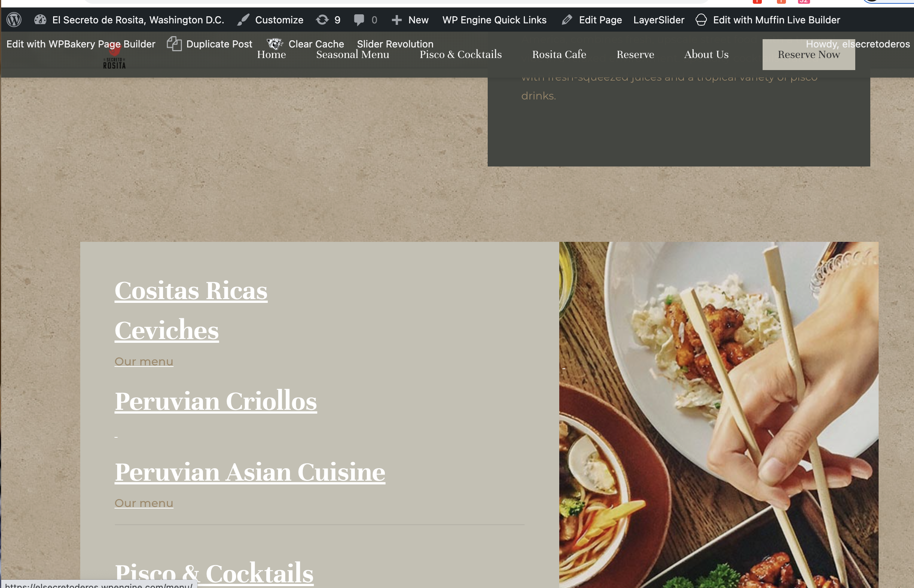Go to Home in site navigation
914x588 pixels.
(x=271, y=55)
